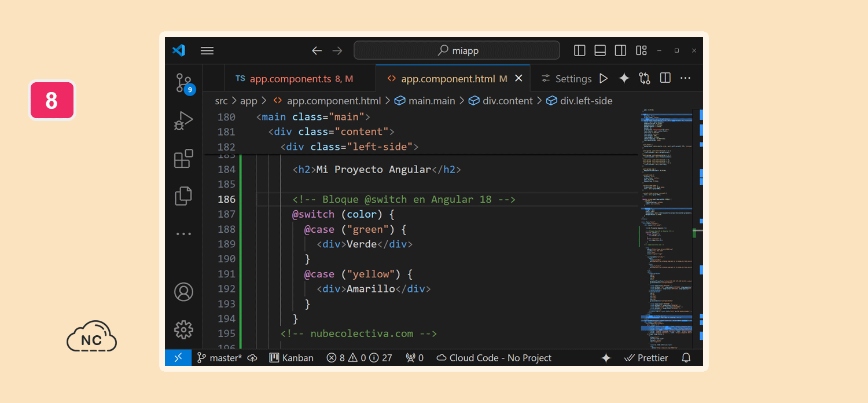Open the Explorer files view
The height and width of the screenshot is (403, 868).
tap(183, 196)
